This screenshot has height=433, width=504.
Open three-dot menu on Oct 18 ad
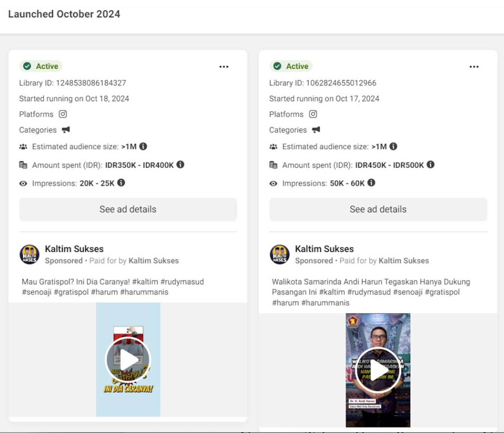224,67
